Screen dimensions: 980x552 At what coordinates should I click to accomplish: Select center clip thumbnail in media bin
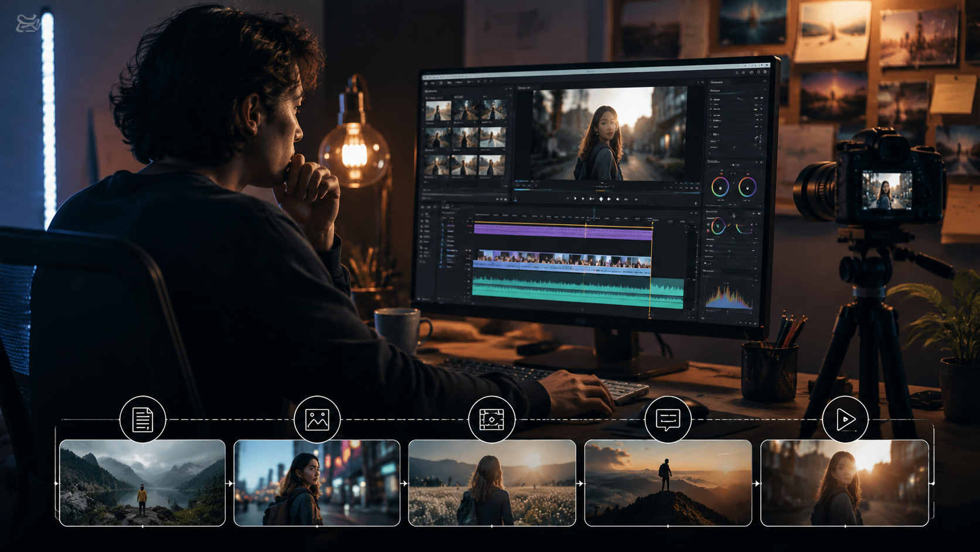465,138
